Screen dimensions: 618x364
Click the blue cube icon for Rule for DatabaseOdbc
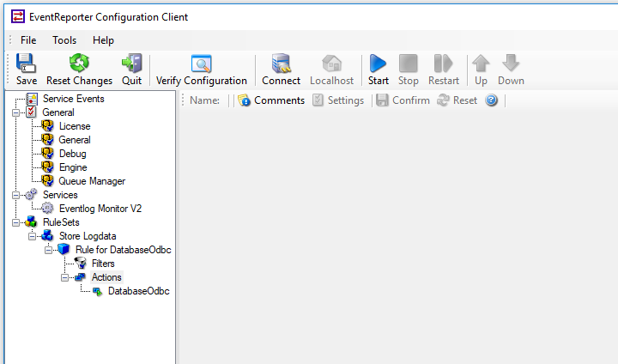point(64,250)
